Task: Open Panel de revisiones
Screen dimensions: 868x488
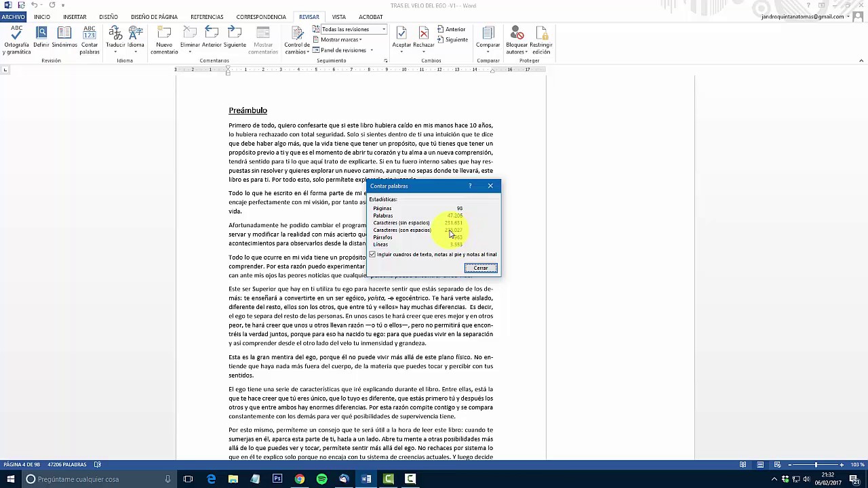Action: tap(339, 50)
